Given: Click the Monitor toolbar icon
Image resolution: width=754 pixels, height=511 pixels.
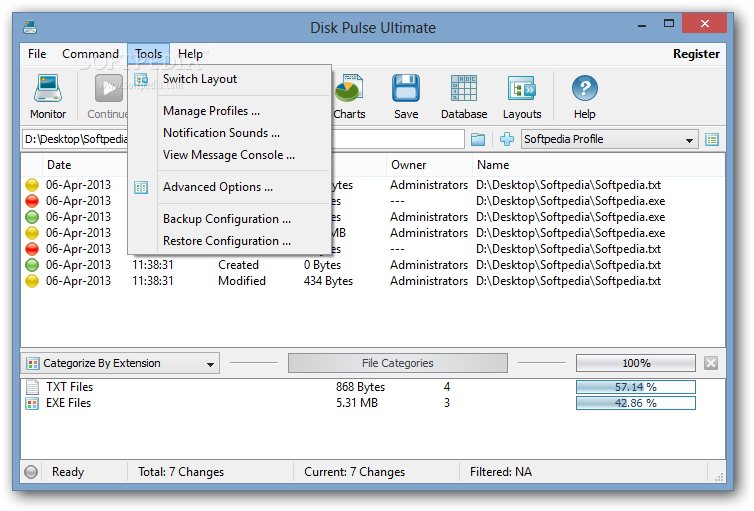Looking at the screenshot, I should pyautogui.click(x=48, y=88).
